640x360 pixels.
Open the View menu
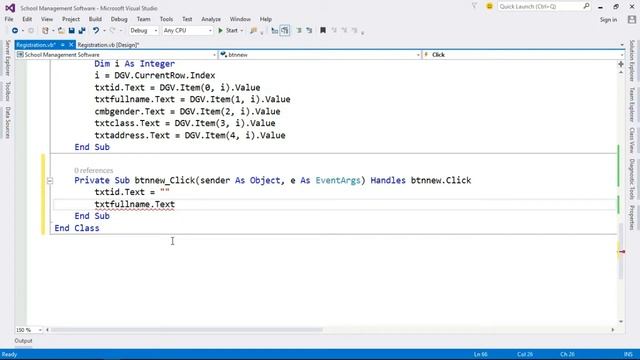[x=47, y=19]
